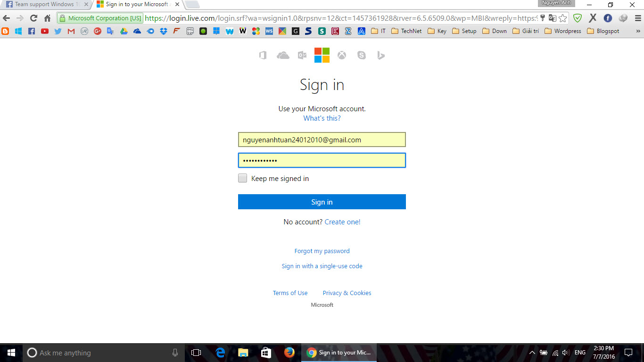The height and width of the screenshot is (362, 644).
Task: Open the IT bookmarks folder
Action: (379, 31)
